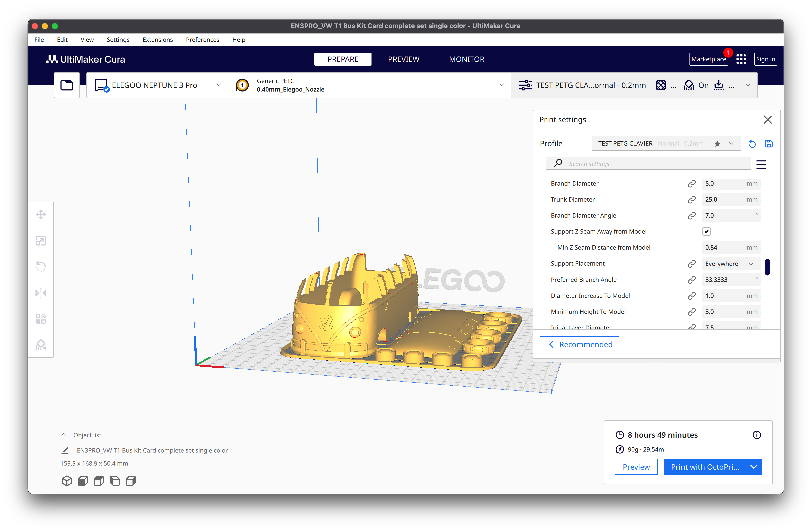The width and height of the screenshot is (812, 531).
Task: Toggle favorite star on TEST PETG CLAVIER profile
Action: (717, 144)
